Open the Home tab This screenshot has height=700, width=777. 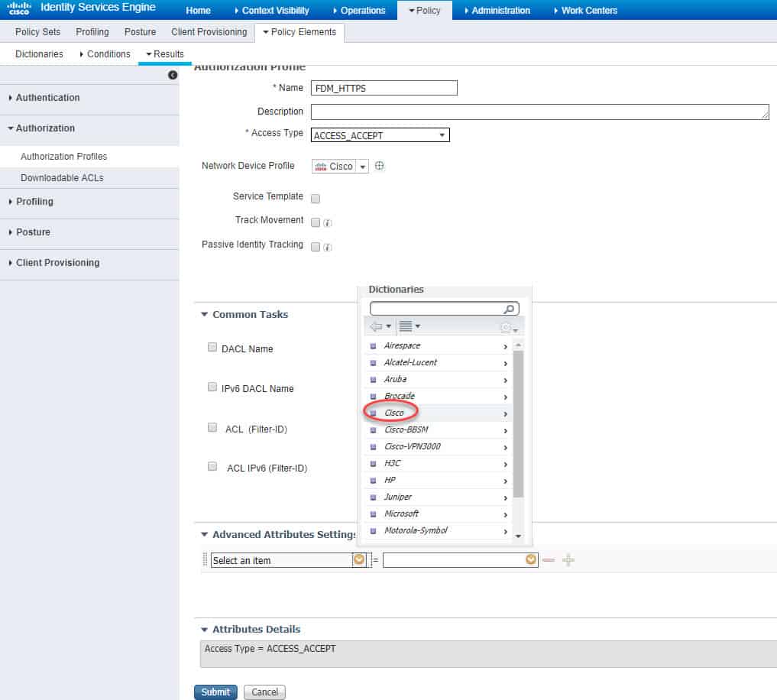(x=198, y=11)
